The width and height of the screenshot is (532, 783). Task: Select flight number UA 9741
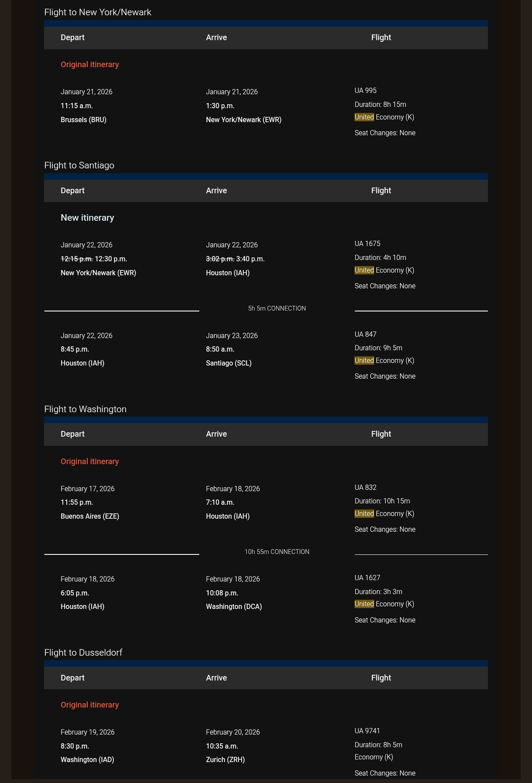pos(367,731)
